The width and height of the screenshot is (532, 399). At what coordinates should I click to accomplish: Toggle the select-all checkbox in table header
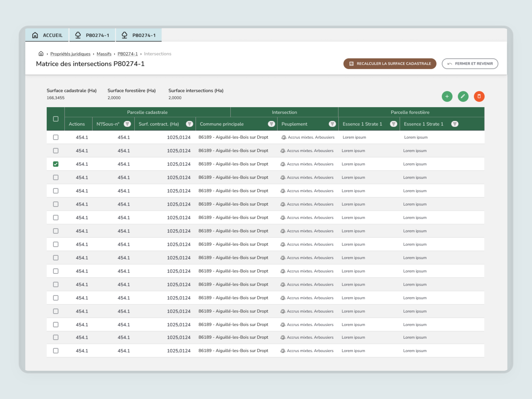click(56, 119)
